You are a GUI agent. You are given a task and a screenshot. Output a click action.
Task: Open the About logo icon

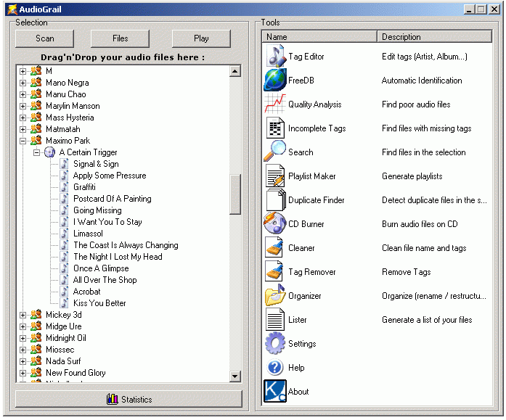tap(275, 391)
